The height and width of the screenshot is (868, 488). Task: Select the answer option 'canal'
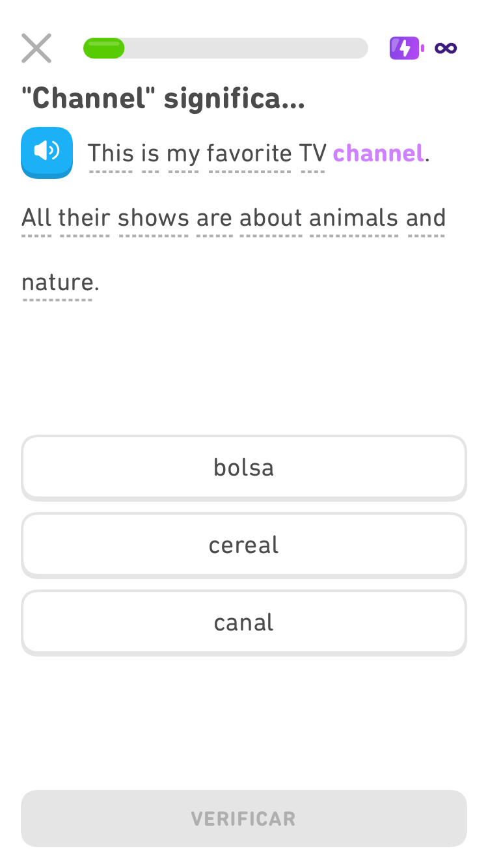[243, 622]
